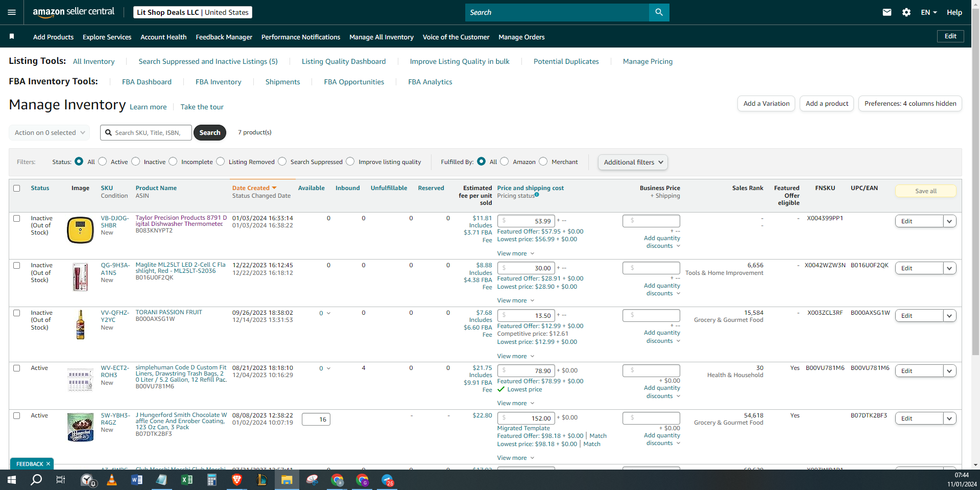Viewport: 980px width, 490px height.
Task: Click the available quantity field showing 16
Action: coord(316,419)
